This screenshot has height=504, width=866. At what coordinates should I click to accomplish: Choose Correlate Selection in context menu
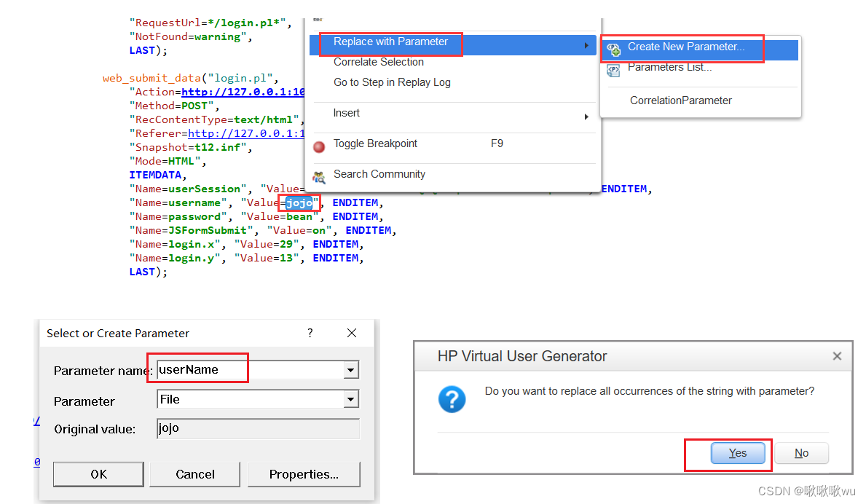click(x=378, y=62)
